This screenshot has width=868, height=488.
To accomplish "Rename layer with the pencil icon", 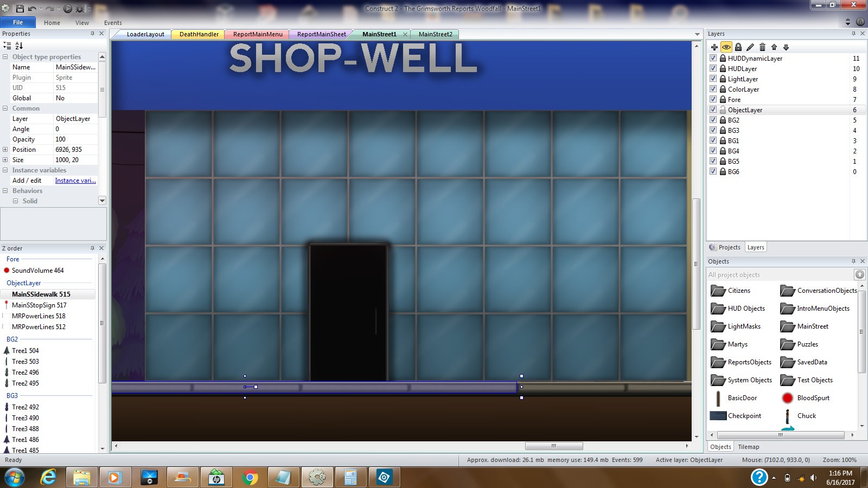I will (x=750, y=47).
